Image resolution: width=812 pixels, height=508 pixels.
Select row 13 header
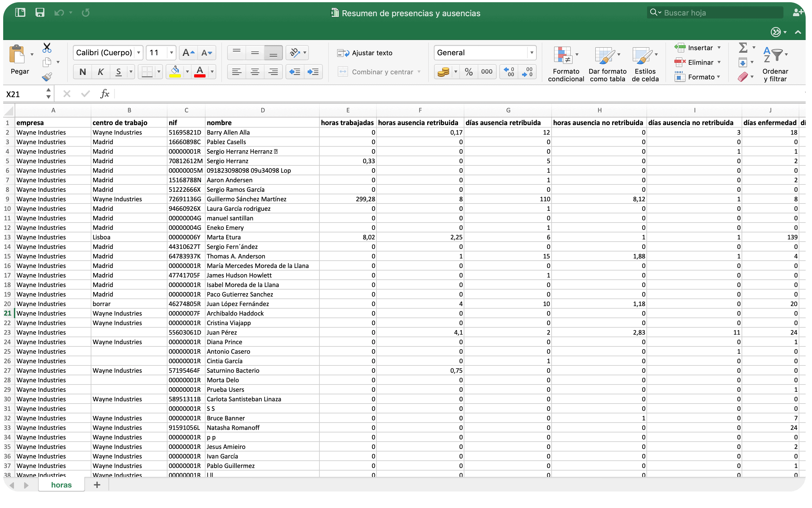pyautogui.click(x=7, y=237)
